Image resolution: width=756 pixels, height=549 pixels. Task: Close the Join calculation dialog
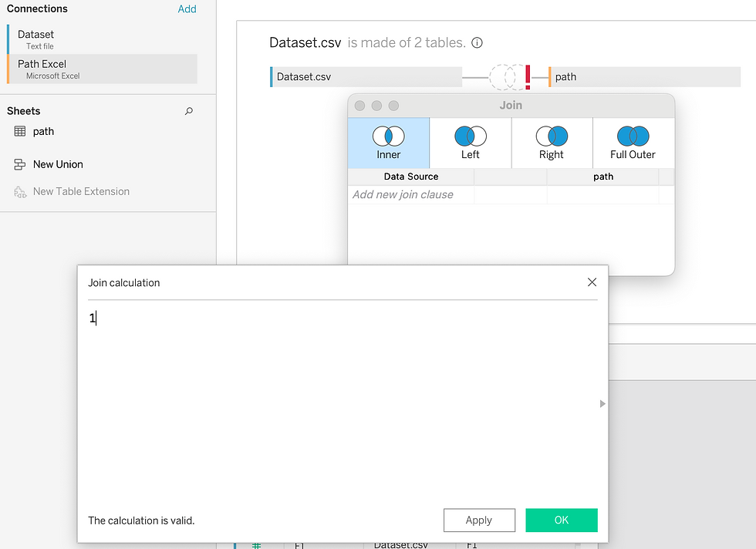tap(592, 282)
